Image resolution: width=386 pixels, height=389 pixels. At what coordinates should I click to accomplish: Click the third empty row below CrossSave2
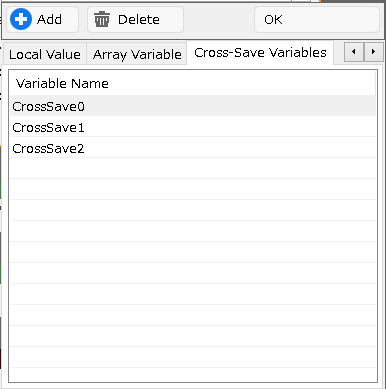click(x=193, y=211)
